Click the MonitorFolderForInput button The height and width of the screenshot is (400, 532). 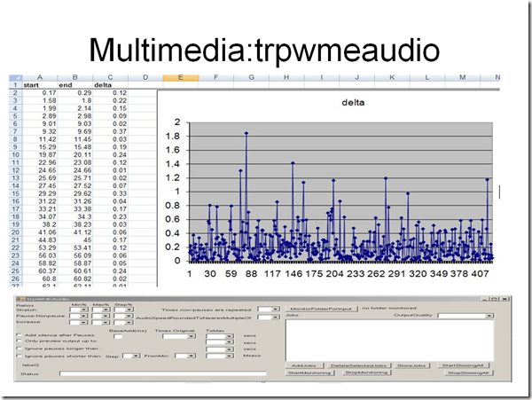pos(321,309)
